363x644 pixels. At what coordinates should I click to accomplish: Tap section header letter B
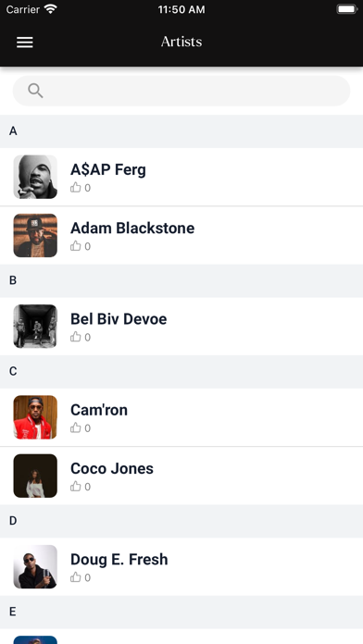point(13,280)
